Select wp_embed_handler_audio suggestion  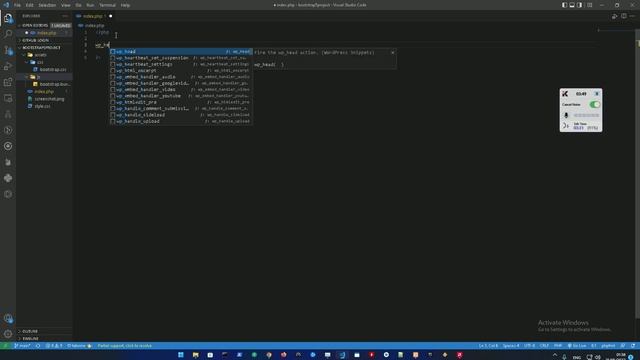point(181,77)
